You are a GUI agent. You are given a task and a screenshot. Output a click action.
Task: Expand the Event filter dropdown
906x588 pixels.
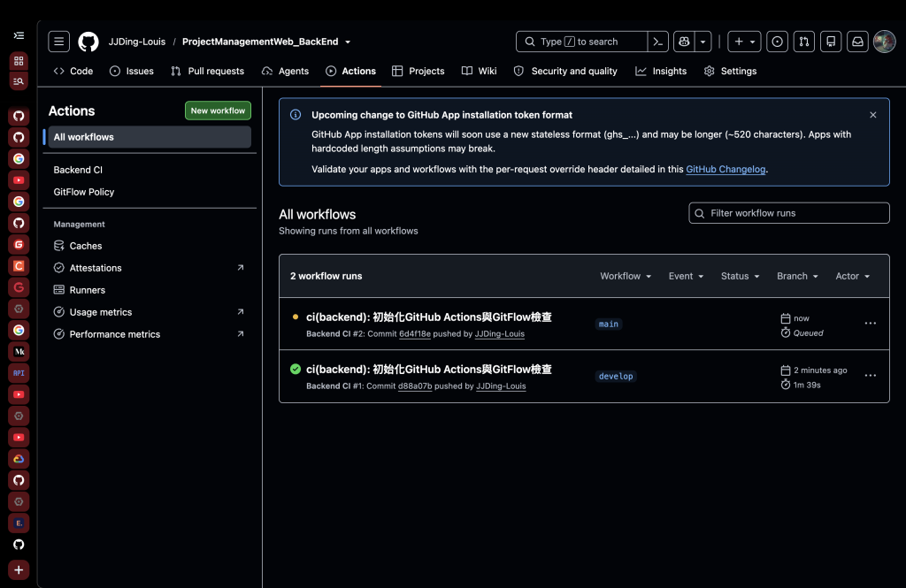[x=686, y=276]
